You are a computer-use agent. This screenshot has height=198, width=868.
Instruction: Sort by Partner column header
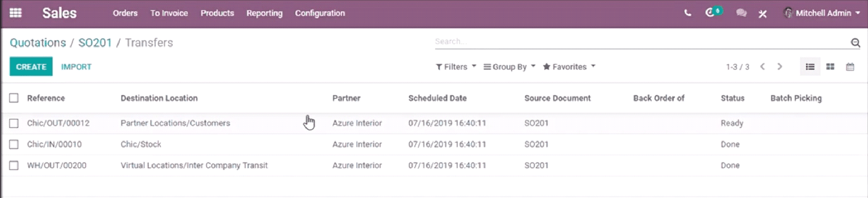346,98
